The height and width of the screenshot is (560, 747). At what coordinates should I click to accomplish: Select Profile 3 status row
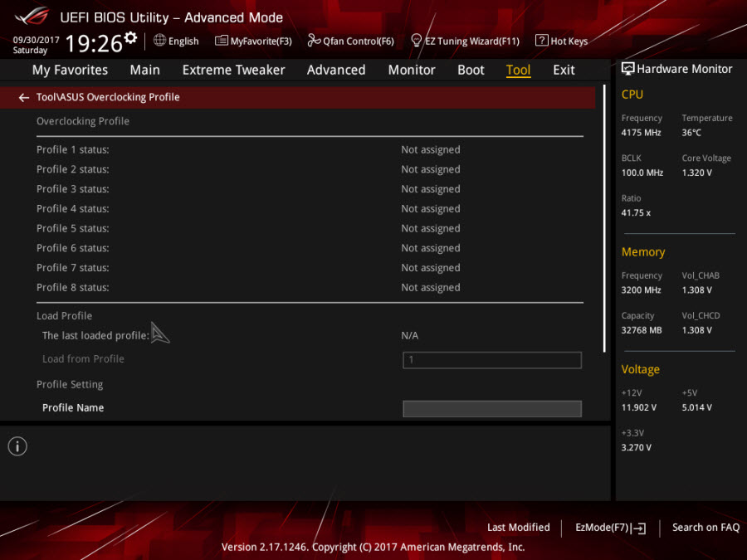pos(310,189)
